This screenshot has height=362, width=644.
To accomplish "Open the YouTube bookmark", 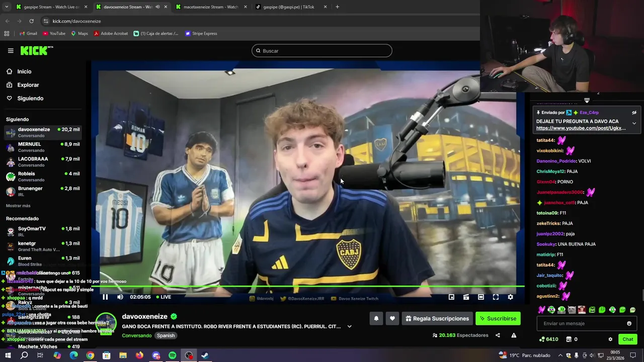I will (54, 34).
